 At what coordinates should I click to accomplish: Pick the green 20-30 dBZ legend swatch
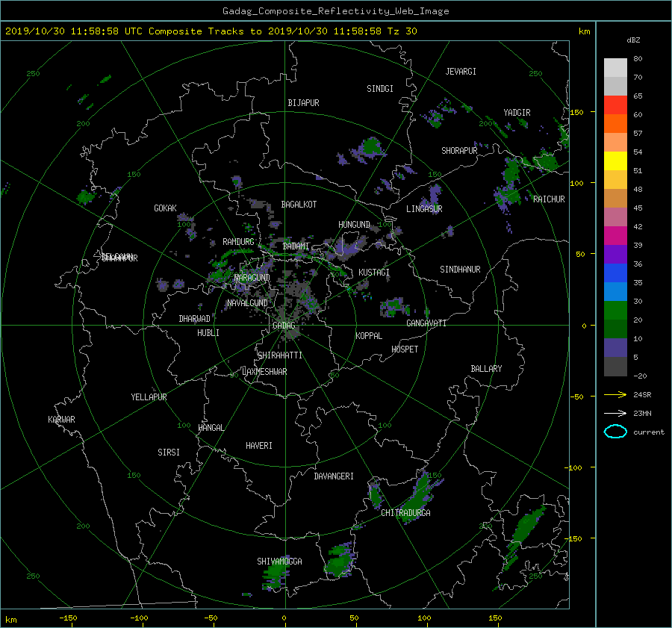[615, 311]
